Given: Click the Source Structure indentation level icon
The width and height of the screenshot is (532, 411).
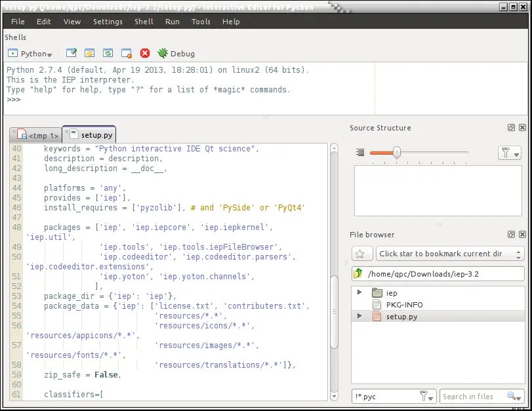Looking at the screenshot, I should coord(360,153).
